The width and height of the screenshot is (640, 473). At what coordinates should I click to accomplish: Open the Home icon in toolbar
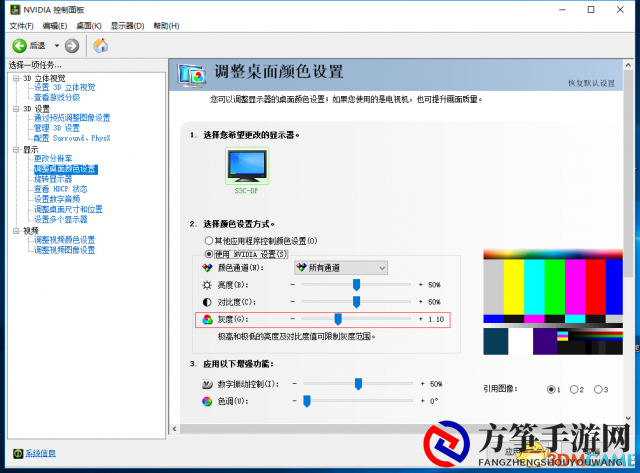pos(100,45)
